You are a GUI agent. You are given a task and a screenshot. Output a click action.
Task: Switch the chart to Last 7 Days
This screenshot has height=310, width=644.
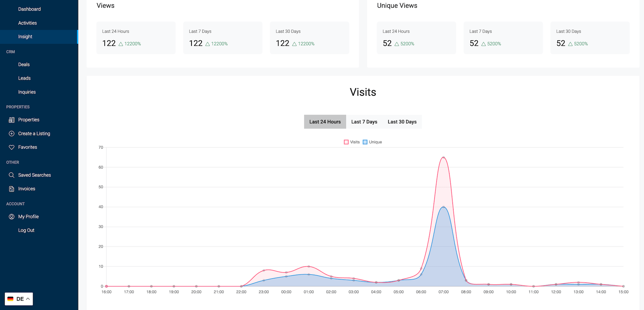click(x=364, y=122)
